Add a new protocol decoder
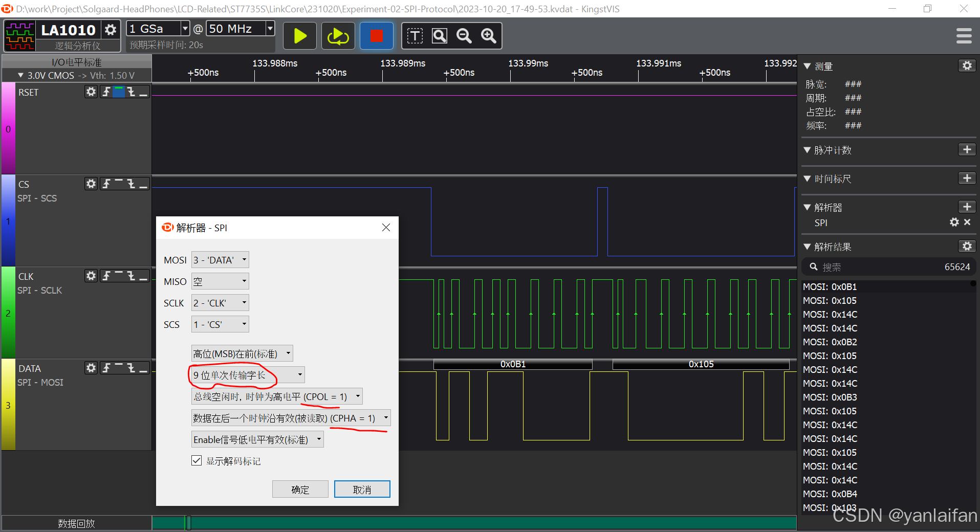Screen dimensions: 980x532 (967, 207)
